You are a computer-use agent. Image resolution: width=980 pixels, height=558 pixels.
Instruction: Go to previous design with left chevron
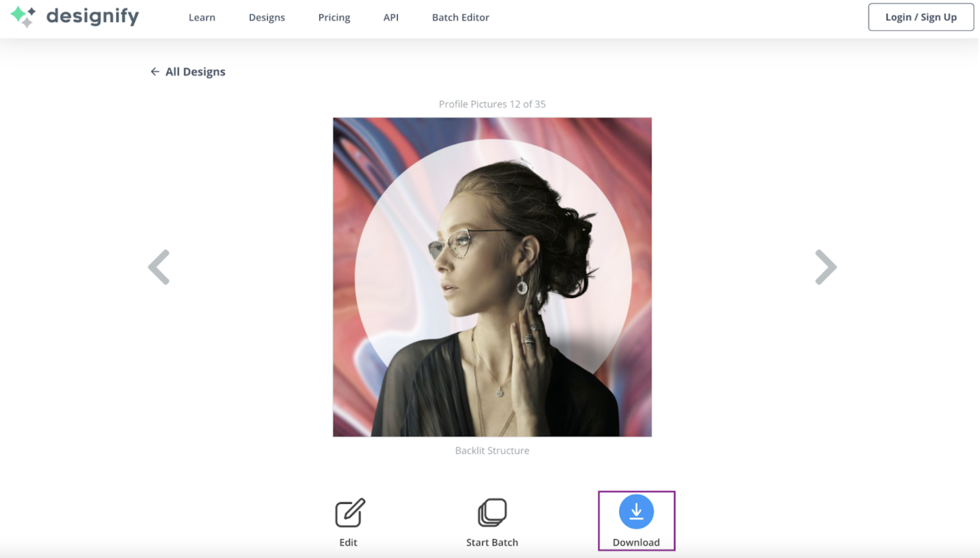(158, 267)
